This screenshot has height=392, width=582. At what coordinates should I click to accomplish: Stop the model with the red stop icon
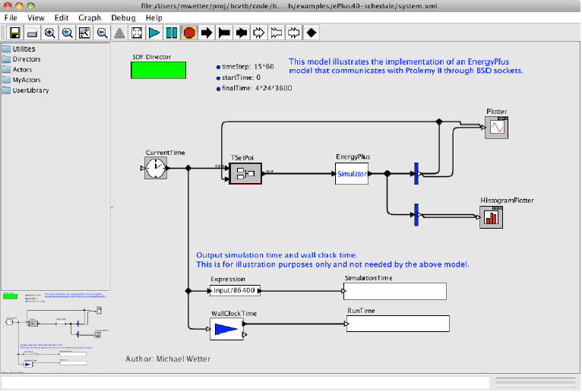189,33
